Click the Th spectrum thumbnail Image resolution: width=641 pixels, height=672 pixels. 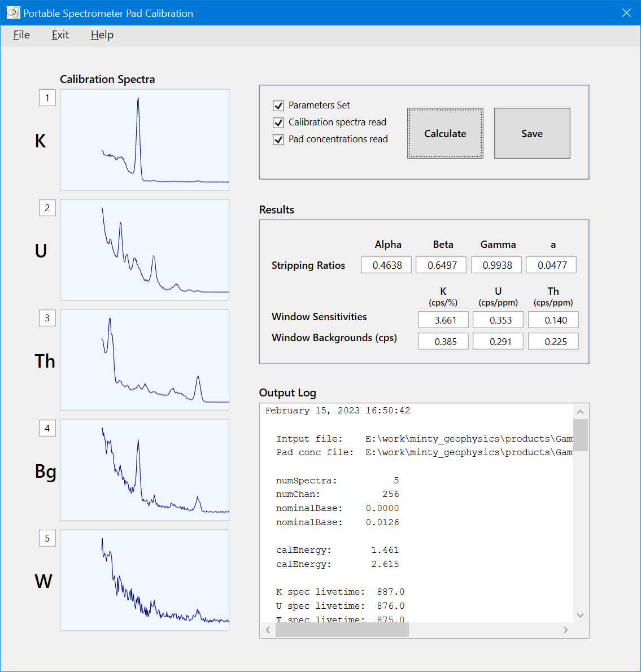point(145,360)
